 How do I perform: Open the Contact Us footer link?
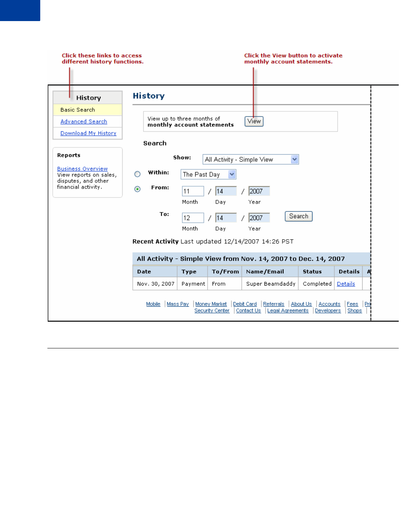[x=248, y=310]
